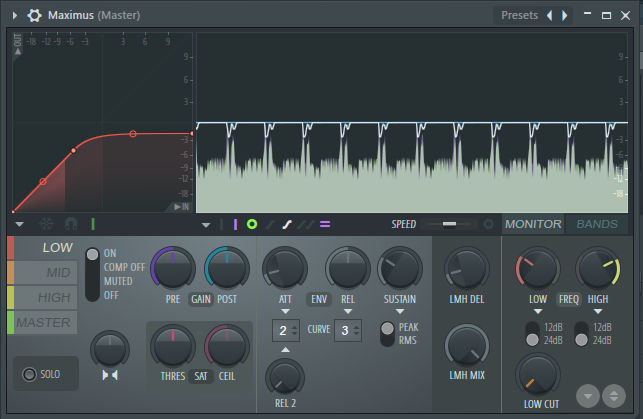
Task: Toggle the dim double-curve display icon
Action: 306,224
